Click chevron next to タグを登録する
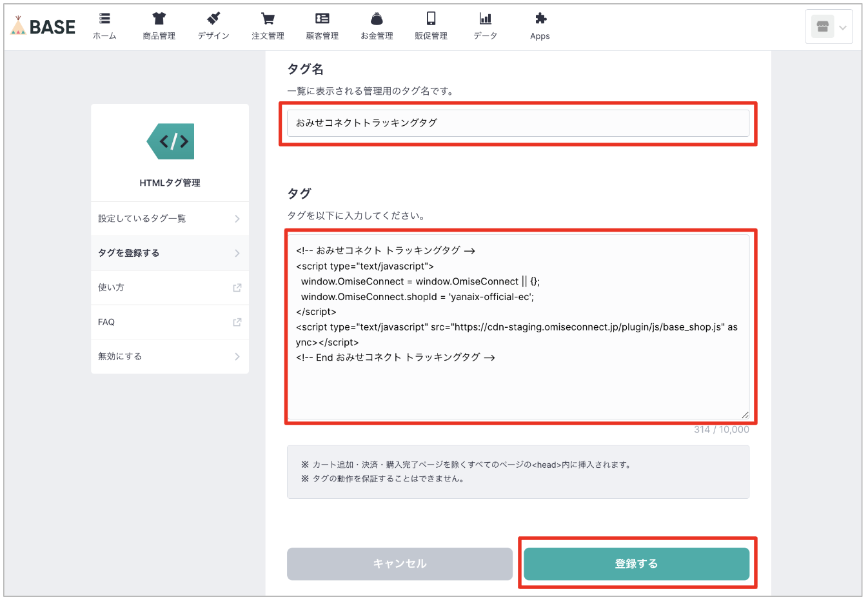 pos(237,253)
